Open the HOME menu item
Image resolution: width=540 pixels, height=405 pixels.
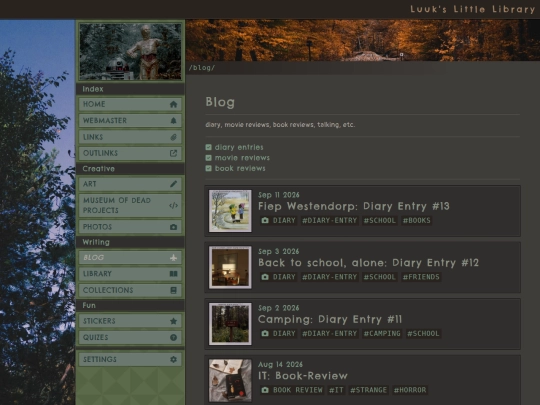pyautogui.click(x=130, y=104)
